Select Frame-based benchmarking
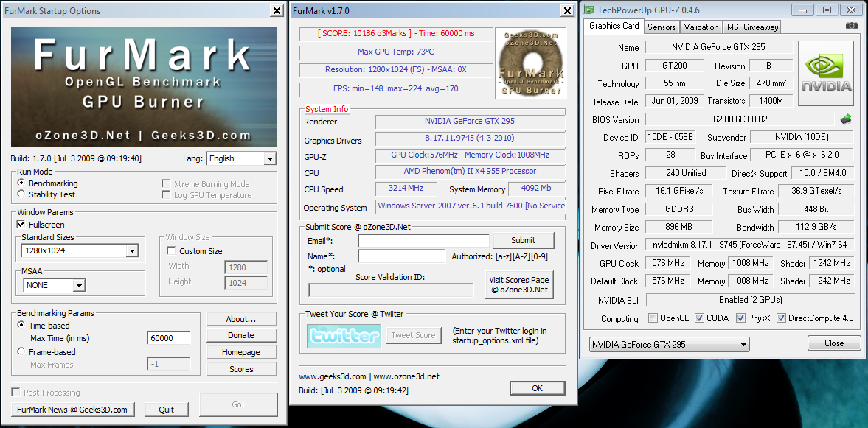The height and width of the screenshot is (428, 868). pos(21,351)
